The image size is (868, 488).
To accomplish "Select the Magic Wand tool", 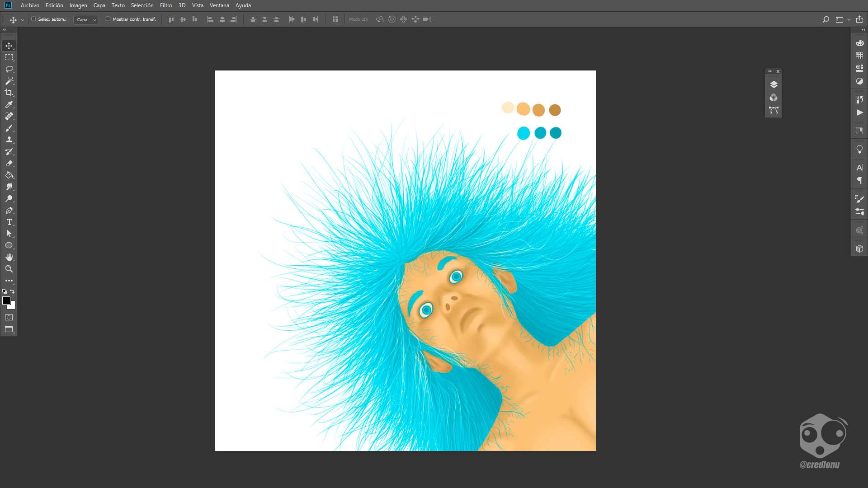I will pyautogui.click(x=9, y=81).
